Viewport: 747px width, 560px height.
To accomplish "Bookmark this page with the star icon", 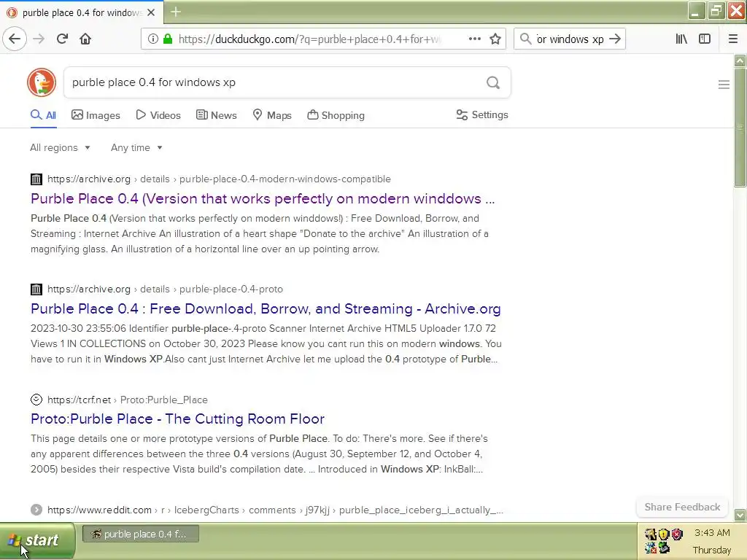I will click(495, 39).
